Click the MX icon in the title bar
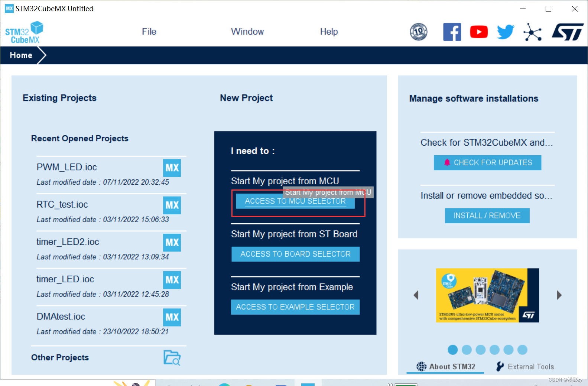The image size is (588, 386). [x=9, y=9]
